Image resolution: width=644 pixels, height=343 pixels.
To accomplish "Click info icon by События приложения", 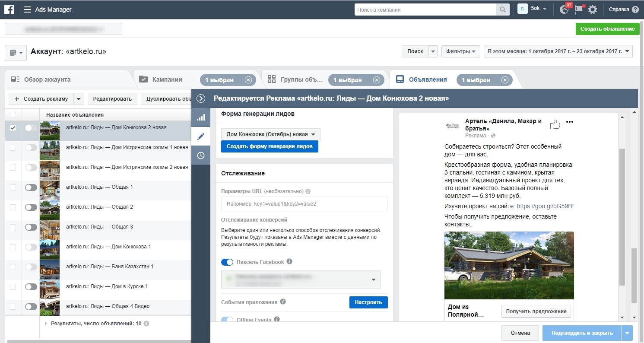I will tap(282, 302).
